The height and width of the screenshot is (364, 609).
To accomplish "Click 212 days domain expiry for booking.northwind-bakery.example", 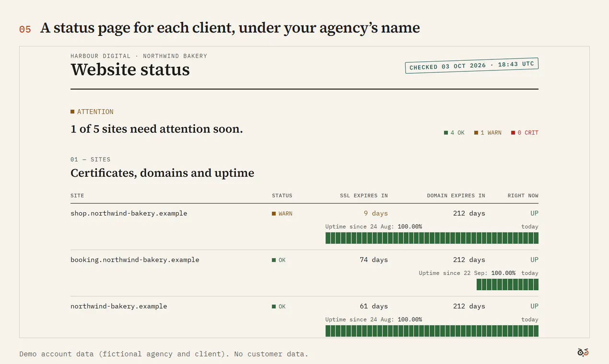I will (x=469, y=260).
